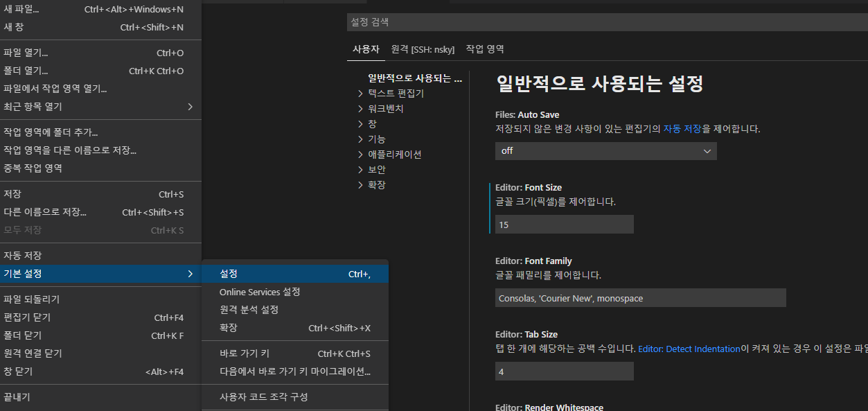Open '바로 가기 키' submenu item
Image resolution: width=868 pixels, height=411 pixels.
[295, 354]
